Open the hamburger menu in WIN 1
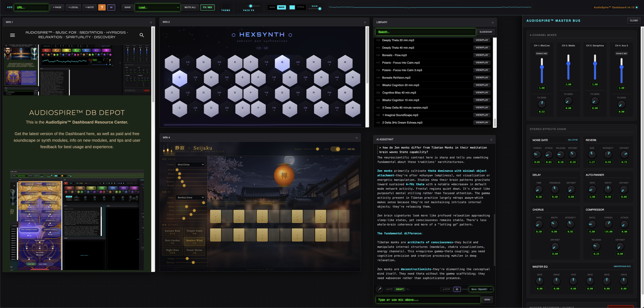Image resolution: width=644 pixels, height=308 pixels. [x=12, y=35]
